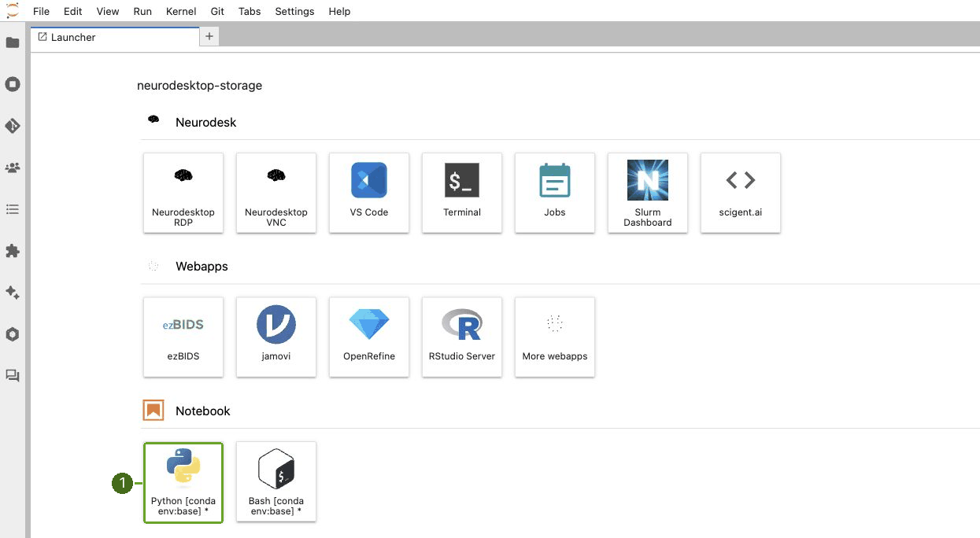Launch RStudio Server
The image size is (980, 538).
pos(462,337)
